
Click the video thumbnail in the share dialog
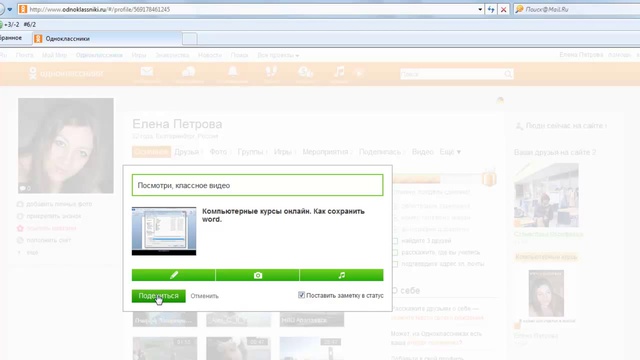164,231
